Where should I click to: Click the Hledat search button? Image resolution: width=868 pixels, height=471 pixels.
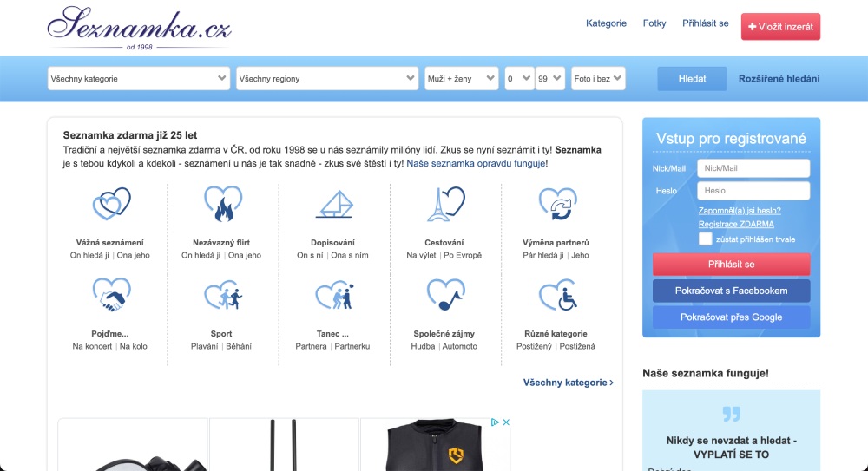point(692,79)
